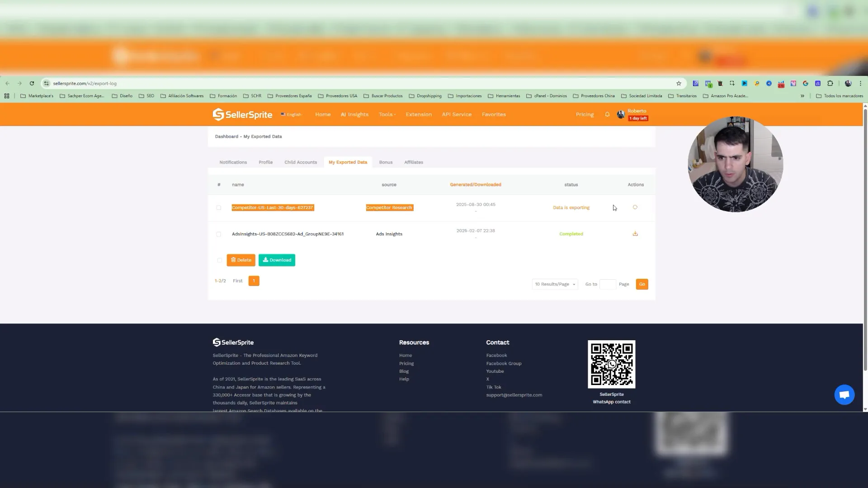Click the orange Delete button
Screen dimensions: 868x488
(x=241, y=260)
